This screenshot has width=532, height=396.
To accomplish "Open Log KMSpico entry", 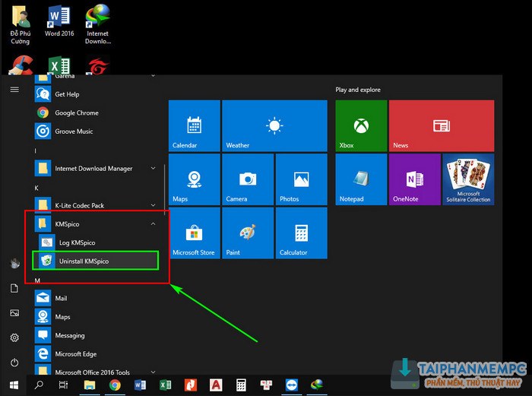I will (x=95, y=242).
